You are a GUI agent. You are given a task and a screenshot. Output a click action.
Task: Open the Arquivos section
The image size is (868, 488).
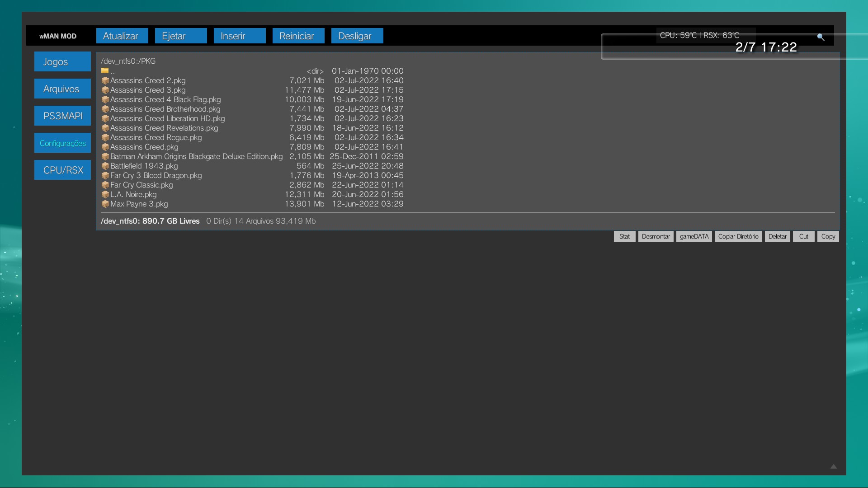pos(62,89)
